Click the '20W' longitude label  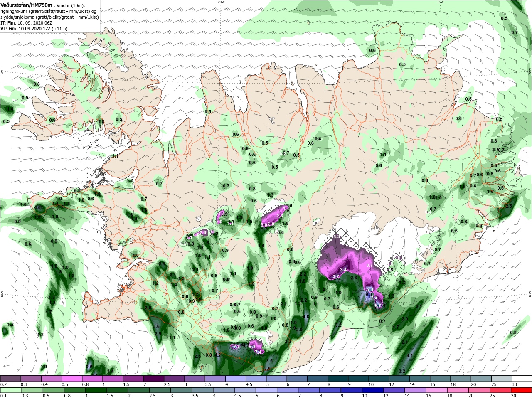221,2
